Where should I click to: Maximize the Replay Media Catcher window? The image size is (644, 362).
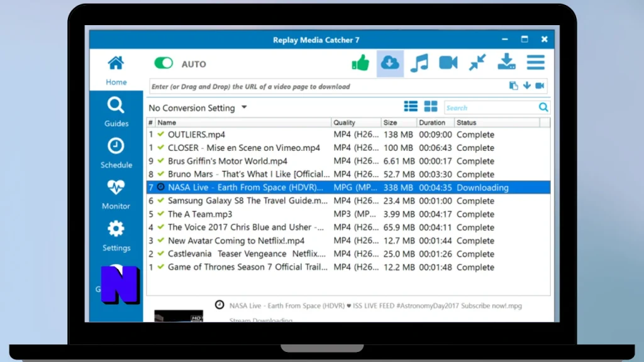[x=525, y=40]
